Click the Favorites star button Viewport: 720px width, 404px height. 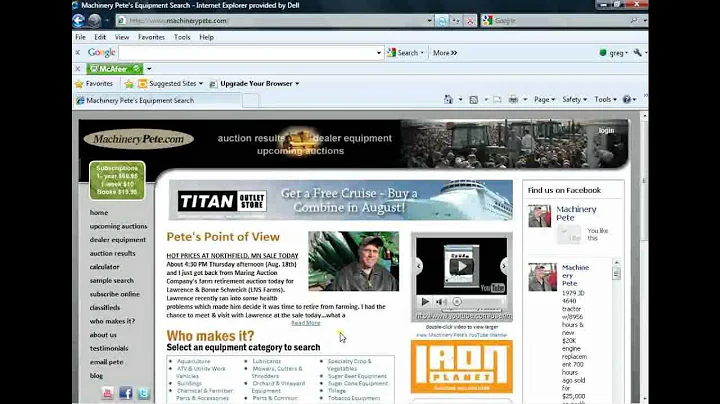point(94,84)
